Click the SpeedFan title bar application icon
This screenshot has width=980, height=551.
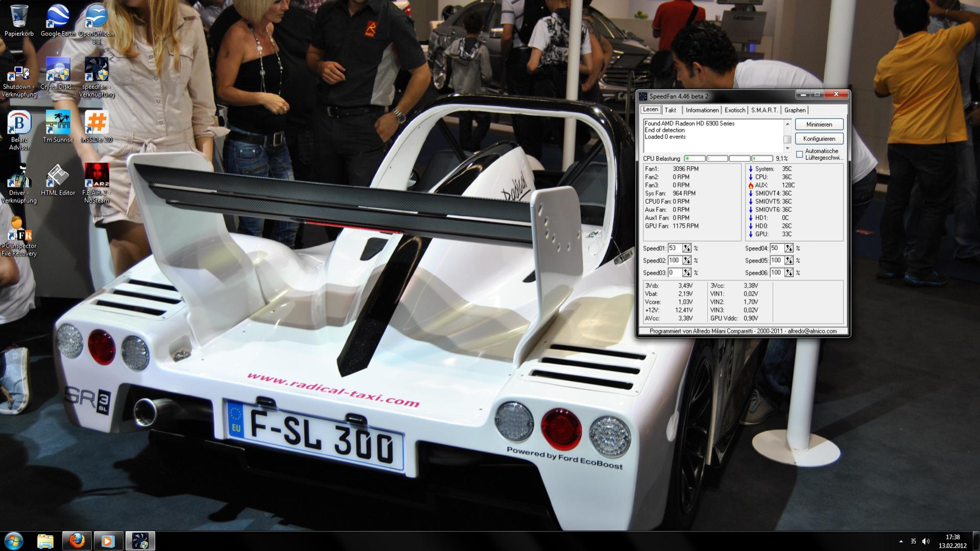point(643,96)
